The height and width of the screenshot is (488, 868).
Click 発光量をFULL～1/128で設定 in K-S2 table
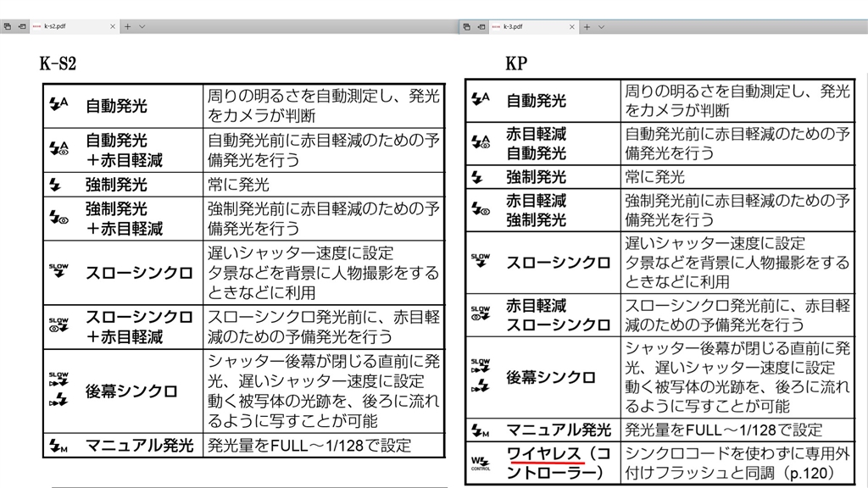(309, 446)
